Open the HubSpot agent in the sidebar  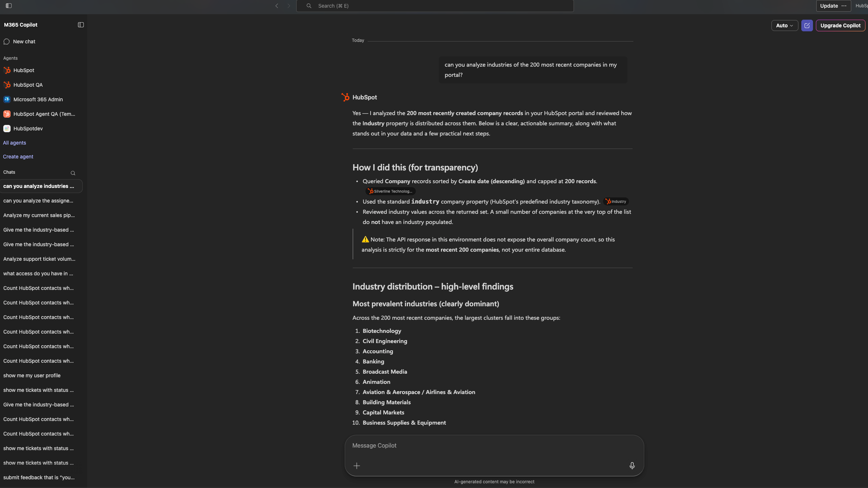point(24,70)
